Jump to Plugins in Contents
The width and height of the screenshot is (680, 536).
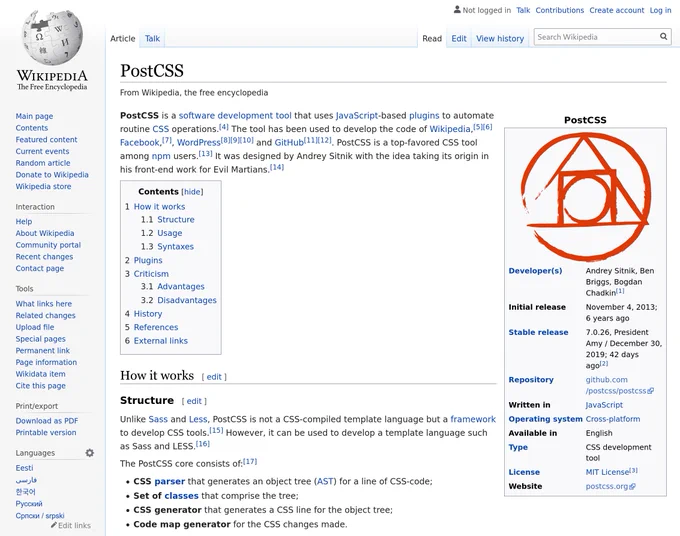[x=148, y=261]
